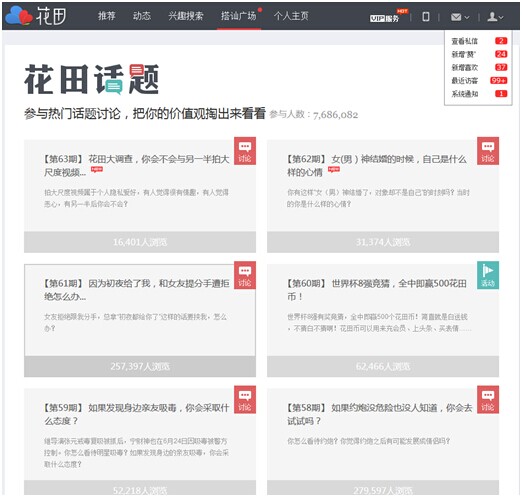Click 讨论 icon on 第62期 card
This screenshot has height=497, width=522.
[488, 151]
